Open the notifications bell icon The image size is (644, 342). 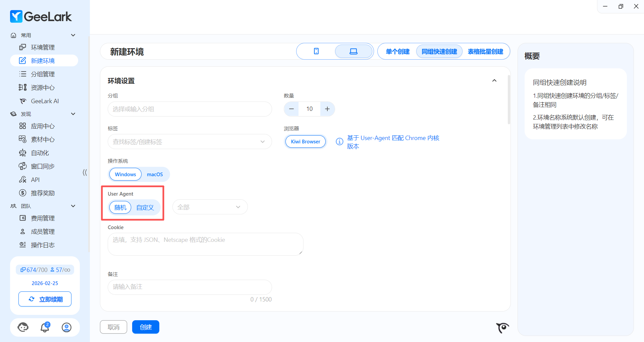coord(45,327)
